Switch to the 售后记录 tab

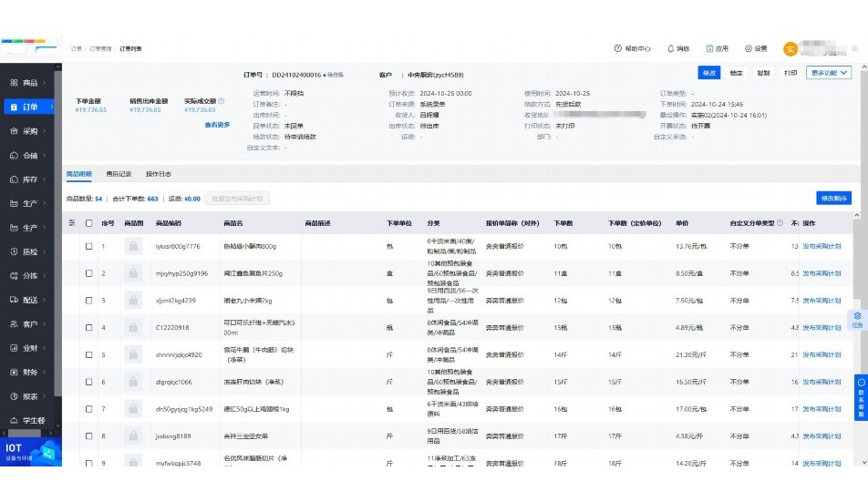pos(119,173)
